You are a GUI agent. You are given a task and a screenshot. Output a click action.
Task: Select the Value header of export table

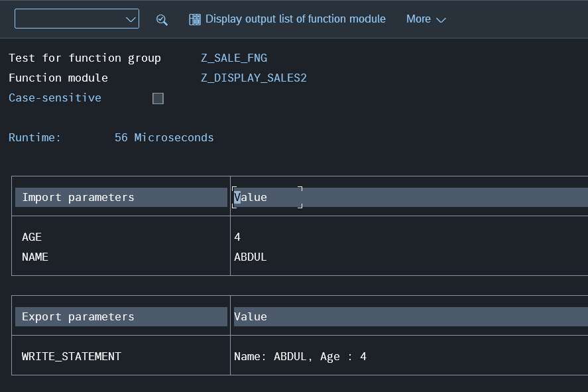251,317
